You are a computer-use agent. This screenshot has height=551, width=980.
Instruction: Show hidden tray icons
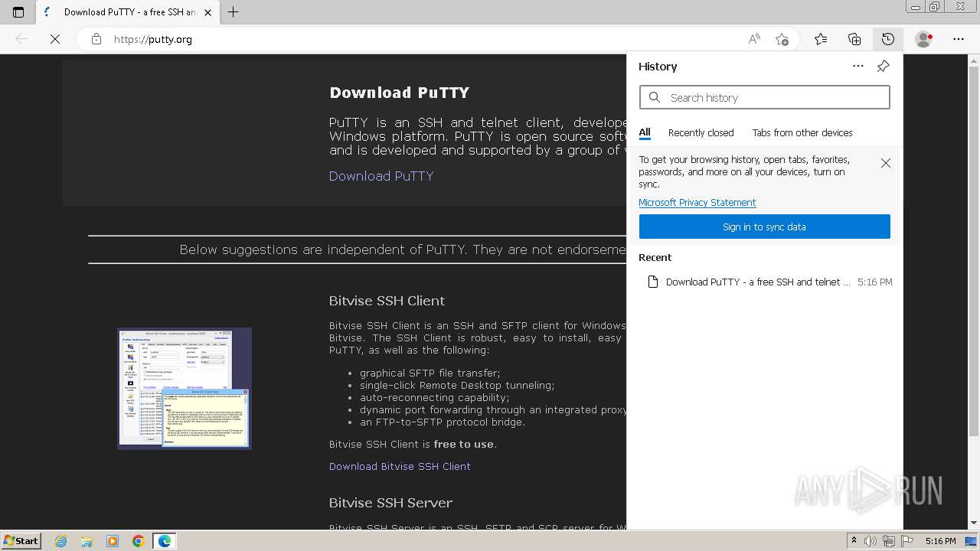(x=854, y=541)
